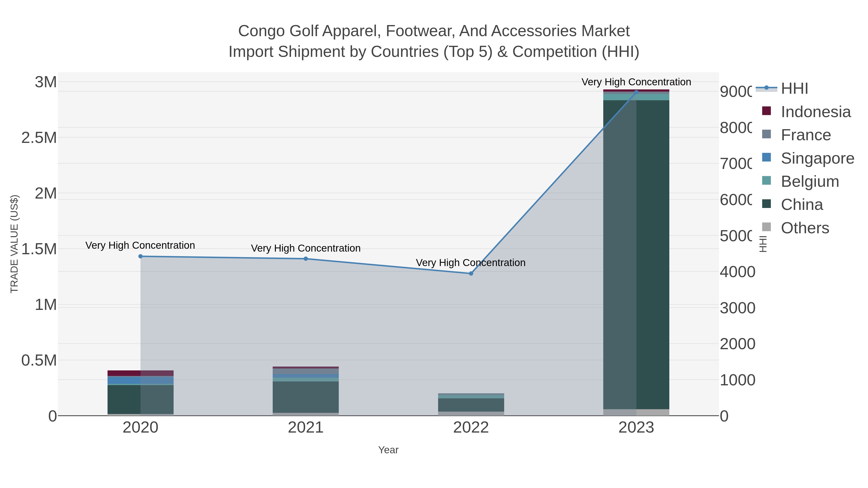Toggle the Belgium legend entry
This screenshot has width=868, height=488.
click(x=800, y=181)
